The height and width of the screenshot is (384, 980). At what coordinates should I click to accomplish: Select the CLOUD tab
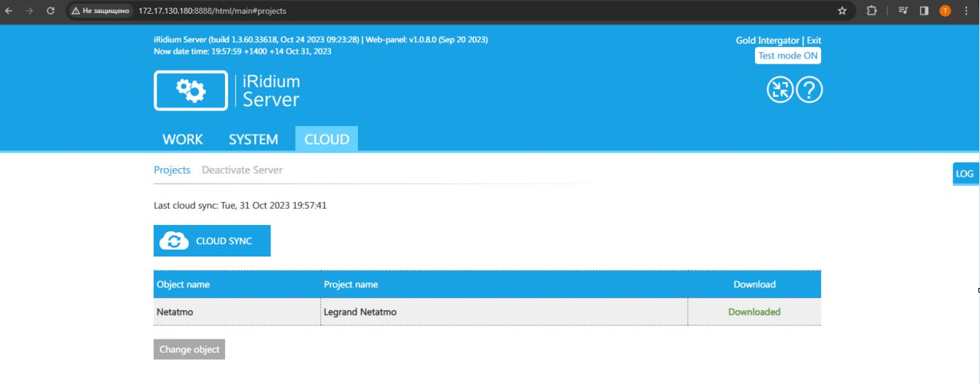point(326,139)
